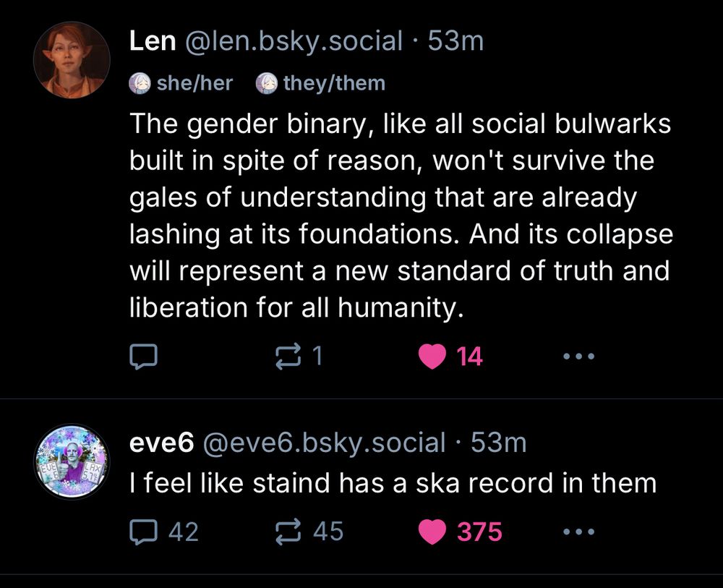Open the reply icon on Len's post

[144, 355]
